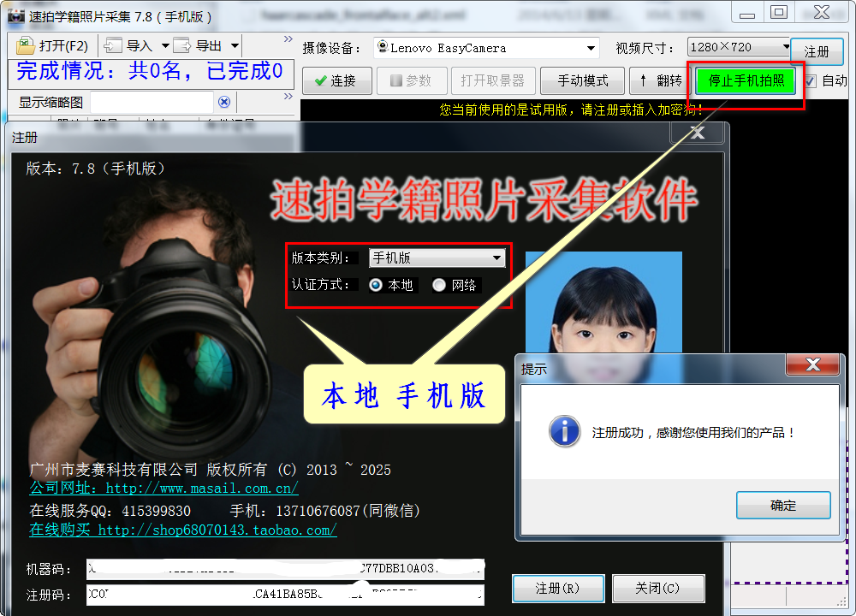
Task: Click the 导出 export icon
Action: point(182,45)
